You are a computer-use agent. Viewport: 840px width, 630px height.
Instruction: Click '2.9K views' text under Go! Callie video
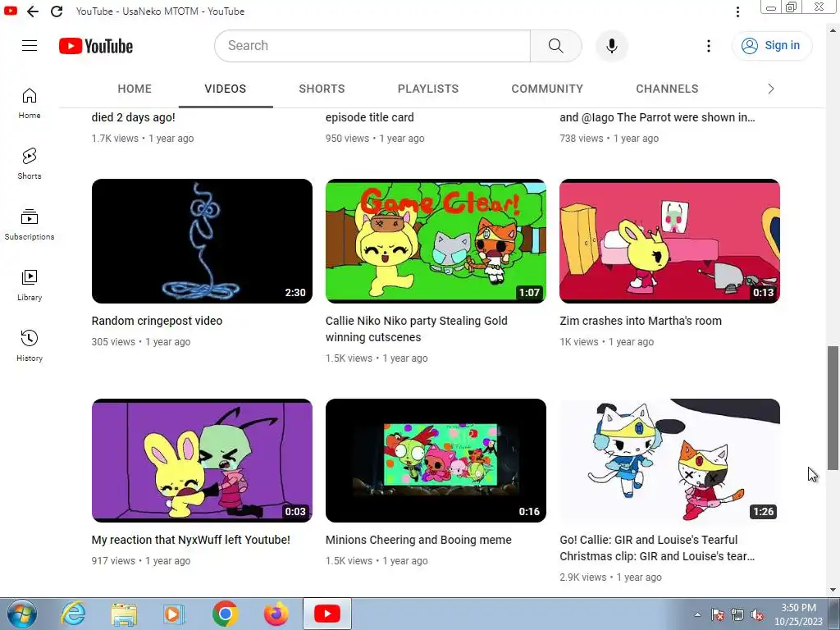coord(583,577)
